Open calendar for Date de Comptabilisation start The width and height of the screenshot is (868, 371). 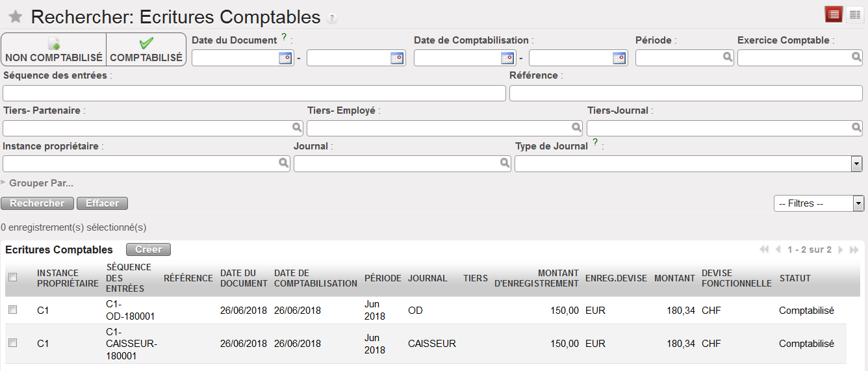pos(508,58)
